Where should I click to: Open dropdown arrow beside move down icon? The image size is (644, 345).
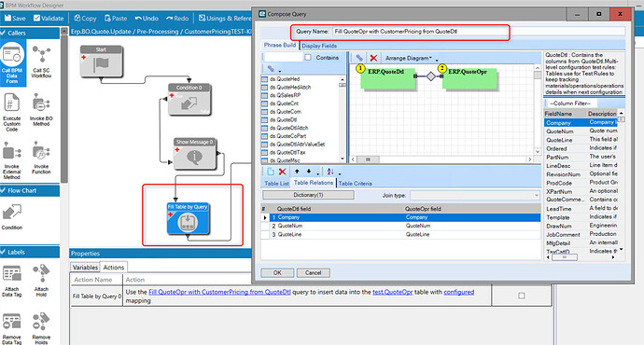[317, 173]
